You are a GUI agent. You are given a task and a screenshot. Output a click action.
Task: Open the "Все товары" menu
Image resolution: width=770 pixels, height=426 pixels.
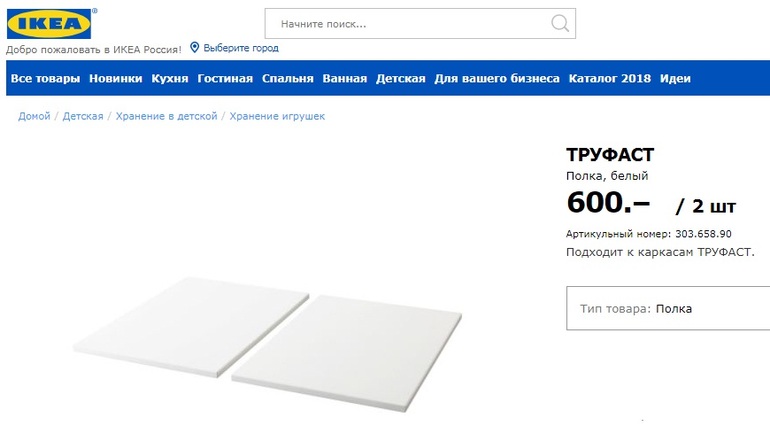pyautogui.click(x=45, y=79)
